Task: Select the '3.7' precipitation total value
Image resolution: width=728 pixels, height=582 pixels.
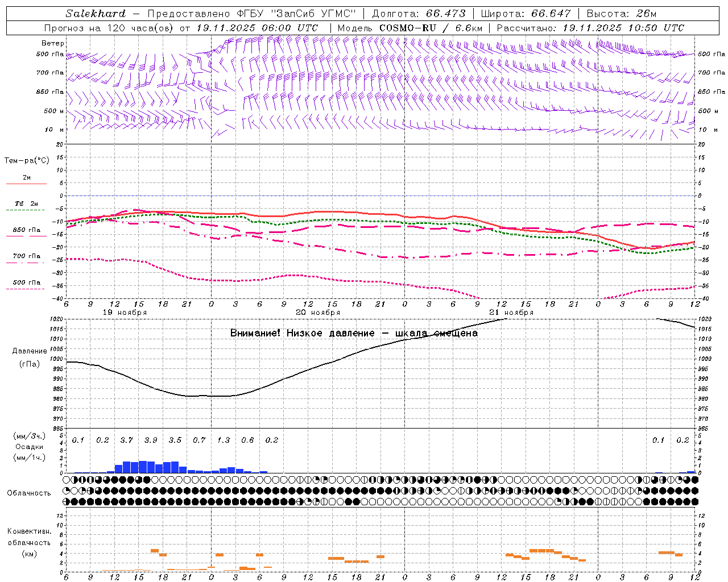Action: 126,440
